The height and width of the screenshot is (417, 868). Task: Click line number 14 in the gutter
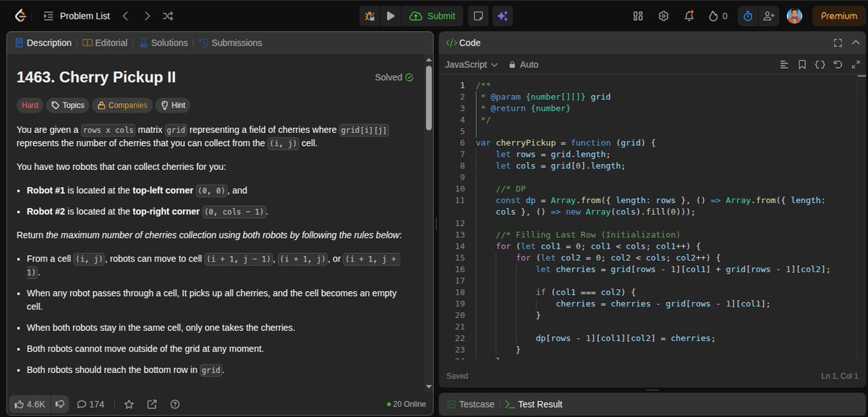pos(460,246)
